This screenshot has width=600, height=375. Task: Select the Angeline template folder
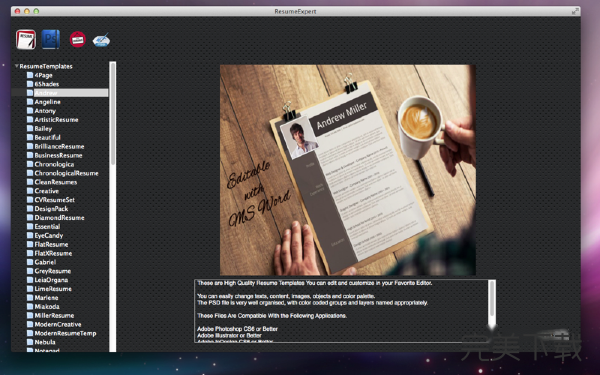pos(47,102)
